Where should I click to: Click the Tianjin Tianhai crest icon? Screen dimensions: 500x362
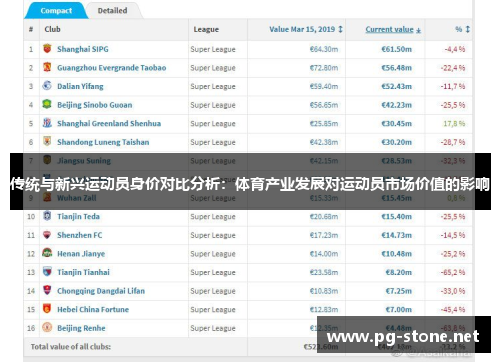[x=47, y=272]
